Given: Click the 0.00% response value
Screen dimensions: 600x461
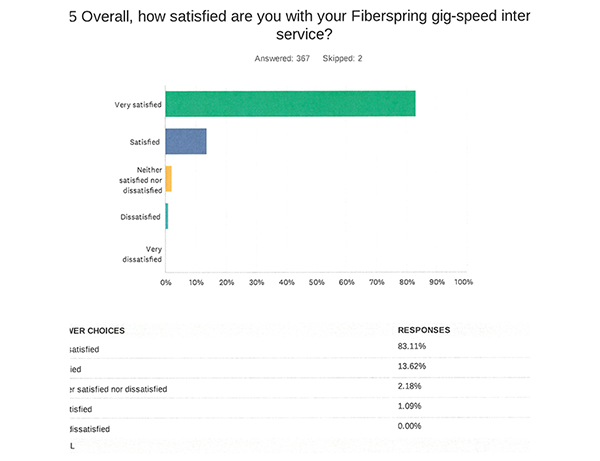Looking at the screenshot, I should (409, 427).
